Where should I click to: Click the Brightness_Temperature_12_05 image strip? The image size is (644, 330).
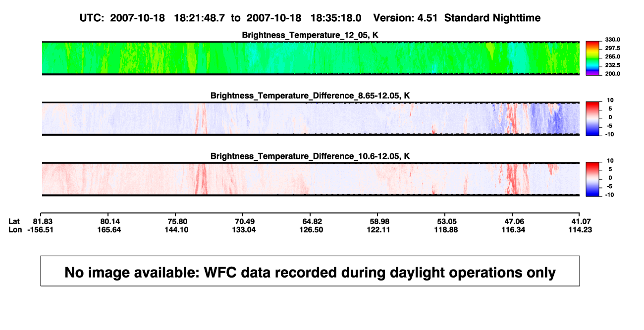(311, 58)
